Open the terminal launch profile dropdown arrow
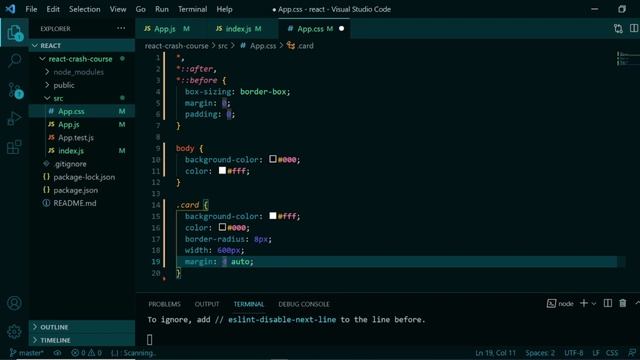This screenshot has height=360, width=640. pyautogui.click(x=594, y=304)
